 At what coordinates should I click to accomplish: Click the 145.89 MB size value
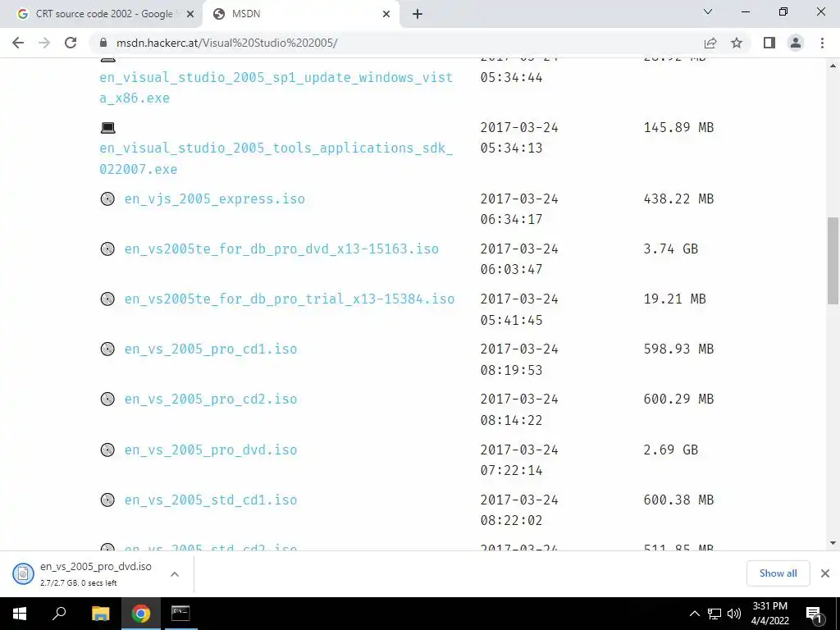[678, 127]
